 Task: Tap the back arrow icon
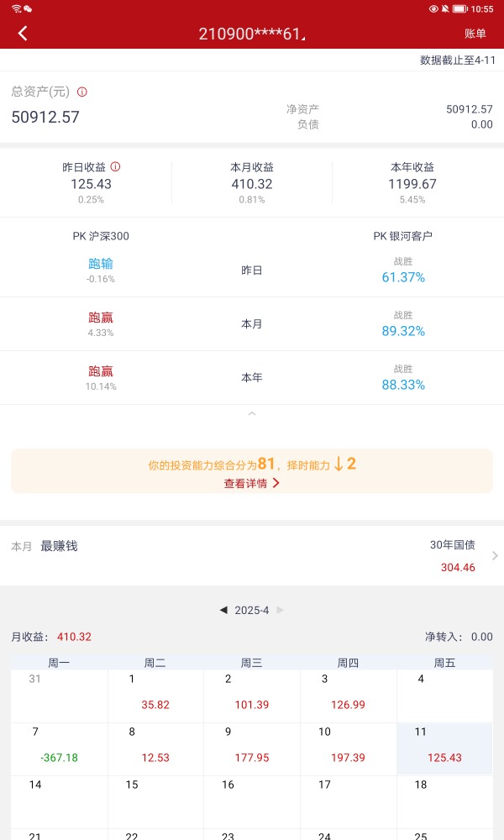pyautogui.click(x=23, y=34)
